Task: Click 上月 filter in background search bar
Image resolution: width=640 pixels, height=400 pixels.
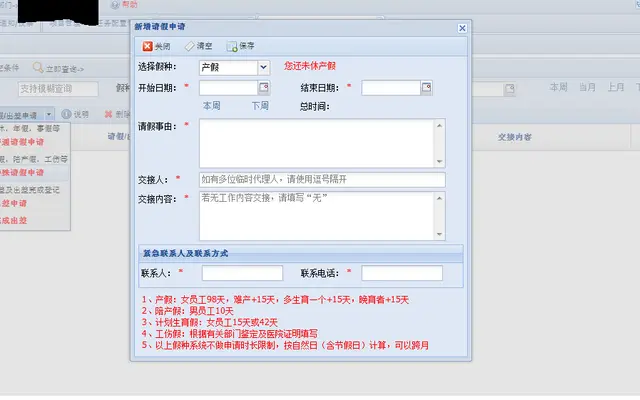Action: pos(616,87)
